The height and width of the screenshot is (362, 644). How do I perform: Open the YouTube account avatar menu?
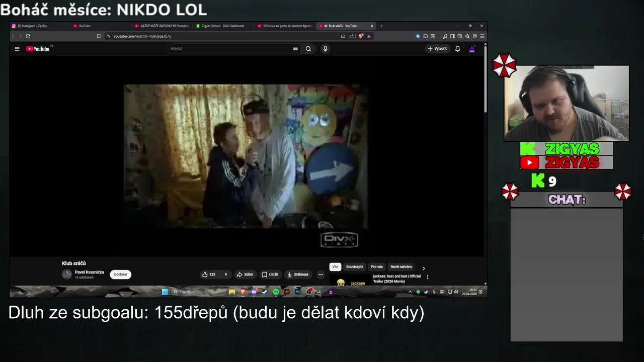[472, 49]
